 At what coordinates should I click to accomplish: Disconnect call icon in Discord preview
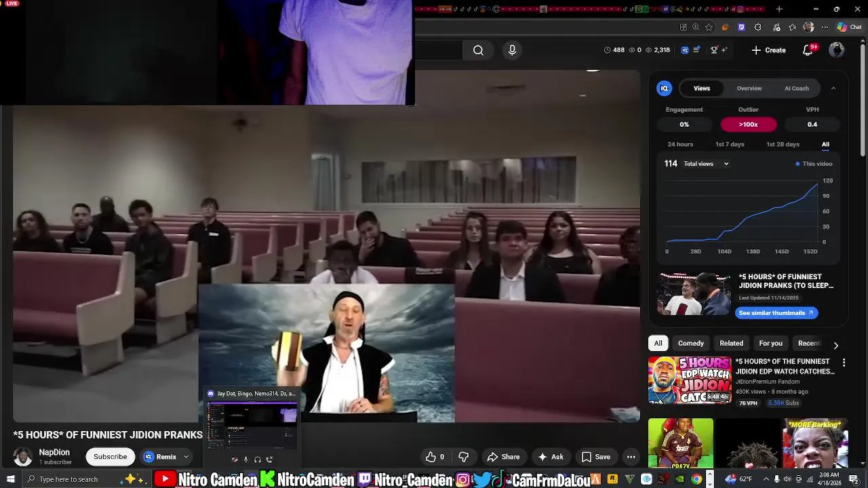click(x=269, y=460)
